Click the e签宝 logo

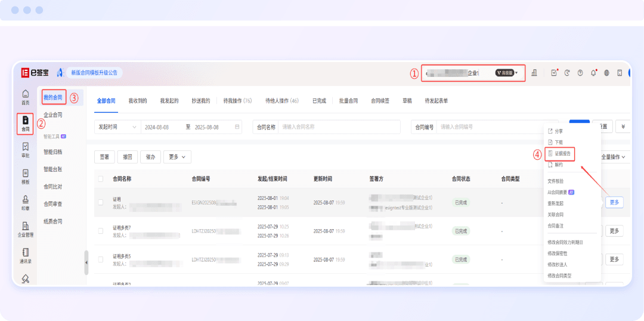pos(35,73)
